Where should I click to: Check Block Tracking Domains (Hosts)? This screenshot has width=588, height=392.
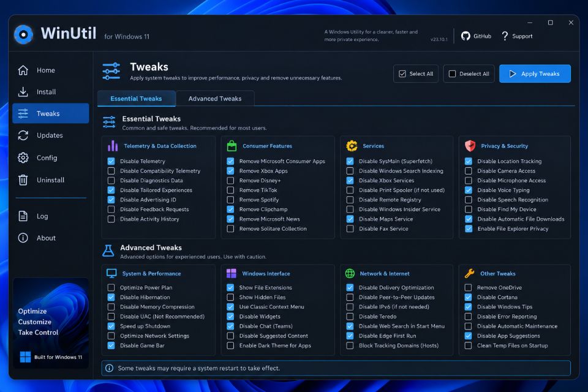point(350,345)
